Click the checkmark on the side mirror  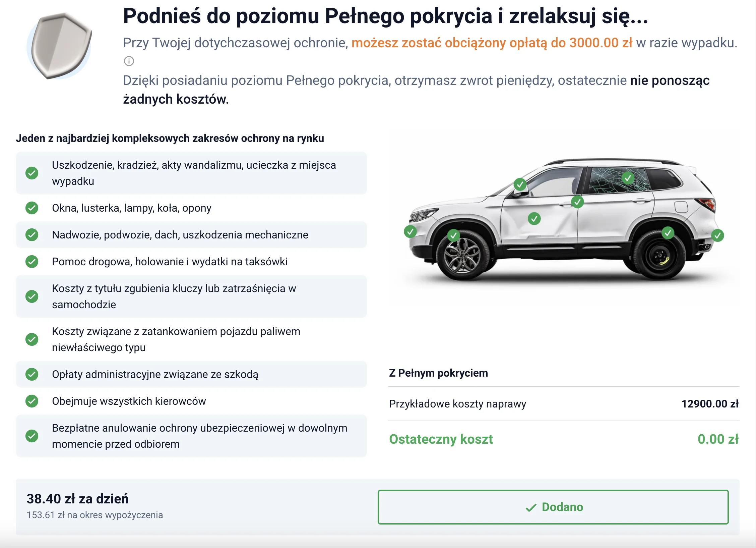coord(520,184)
